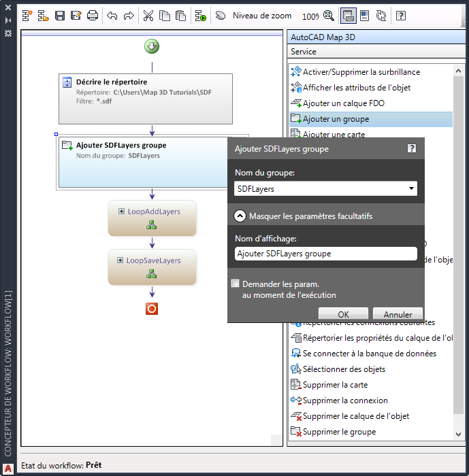Screen dimensions: 469x476
Task: Copy the selected activity
Action: [x=165, y=16]
